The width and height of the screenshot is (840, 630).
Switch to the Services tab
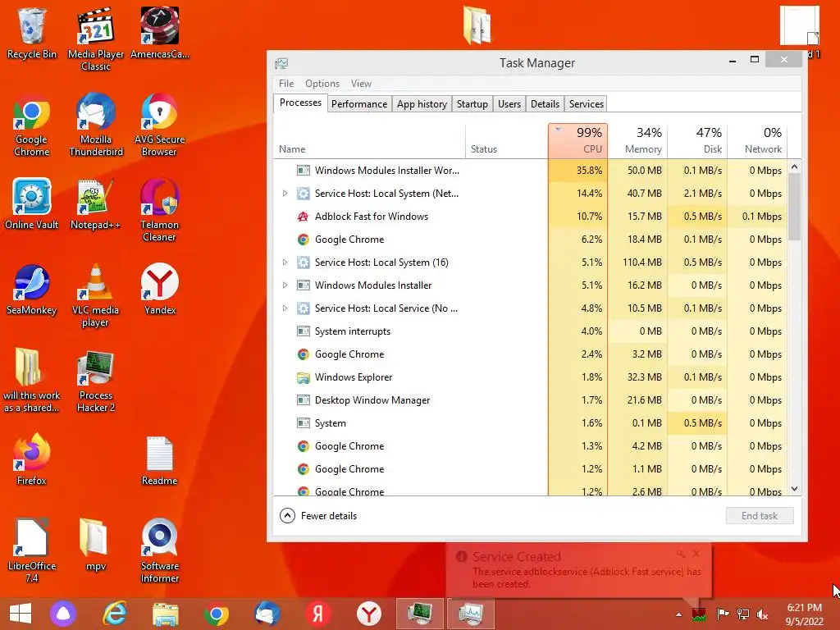[586, 104]
